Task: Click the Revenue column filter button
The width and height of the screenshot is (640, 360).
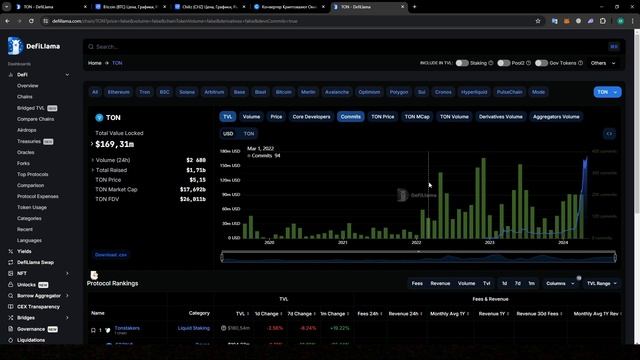Action: (440, 283)
